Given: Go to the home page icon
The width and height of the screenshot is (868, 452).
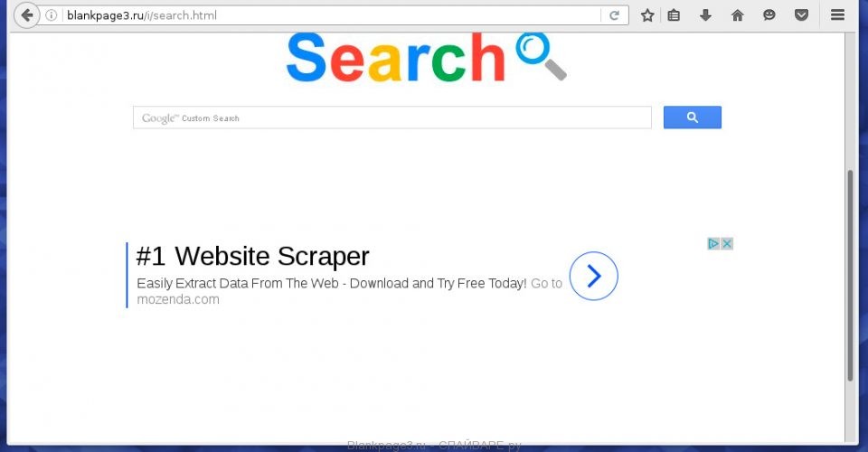Looking at the screenshot, I should coord(738,15).
